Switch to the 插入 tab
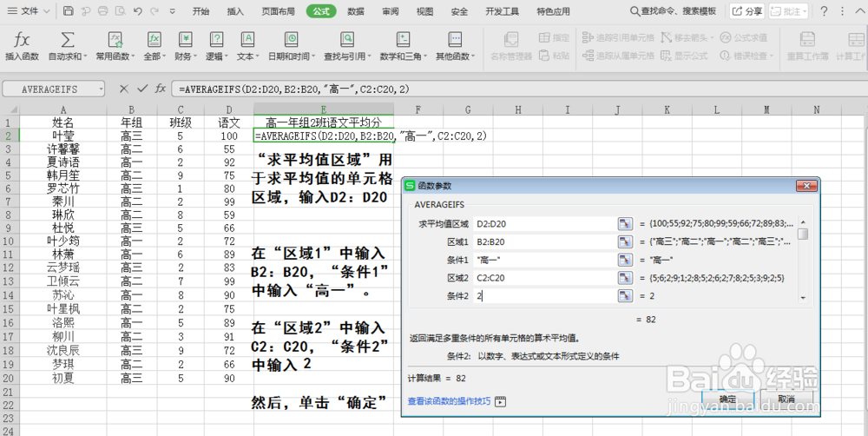 coord(235,11)
